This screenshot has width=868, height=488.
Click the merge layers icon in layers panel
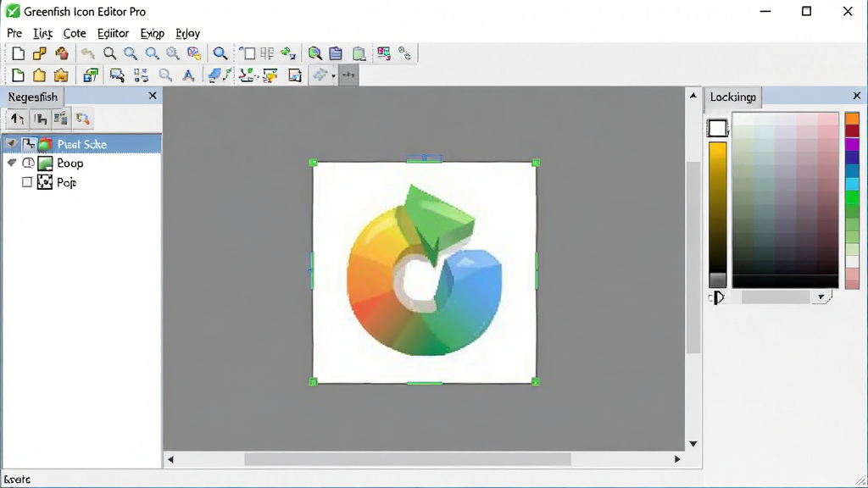pos(61,119)
